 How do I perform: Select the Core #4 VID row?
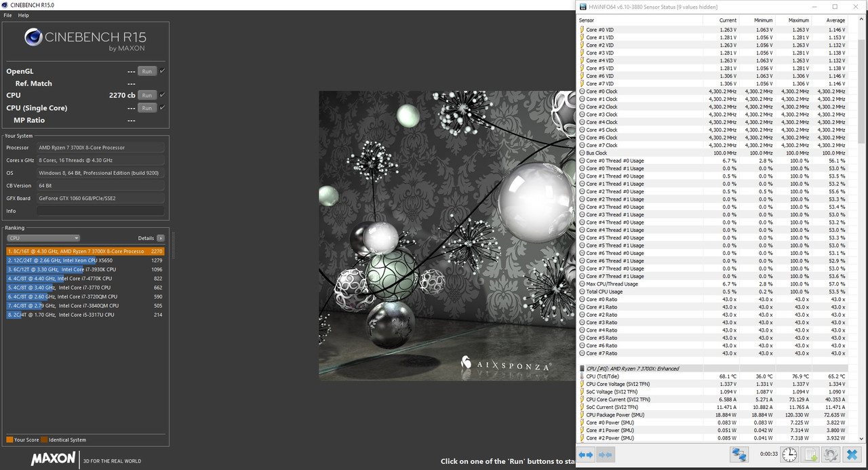[x=712, y=60]
